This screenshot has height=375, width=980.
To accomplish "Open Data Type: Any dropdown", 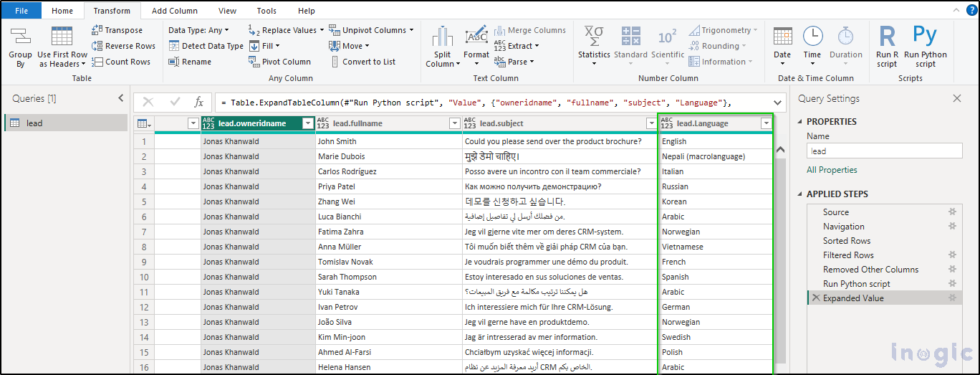I will coord(198,30).
